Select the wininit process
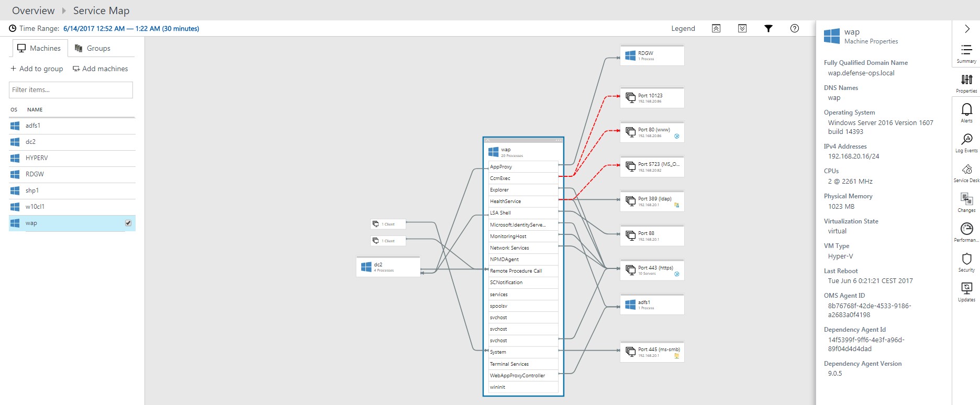The height and width of the screenshot is (405, 980). click(523, 387)
